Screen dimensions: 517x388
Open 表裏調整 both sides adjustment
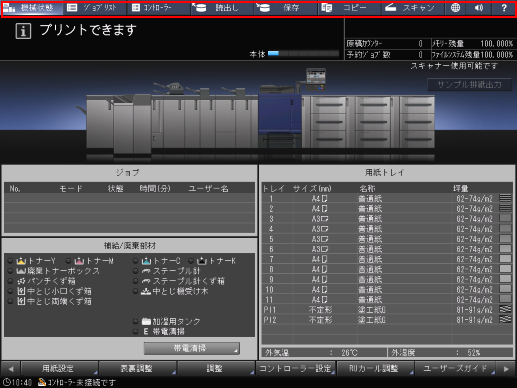tap(137, 368)
